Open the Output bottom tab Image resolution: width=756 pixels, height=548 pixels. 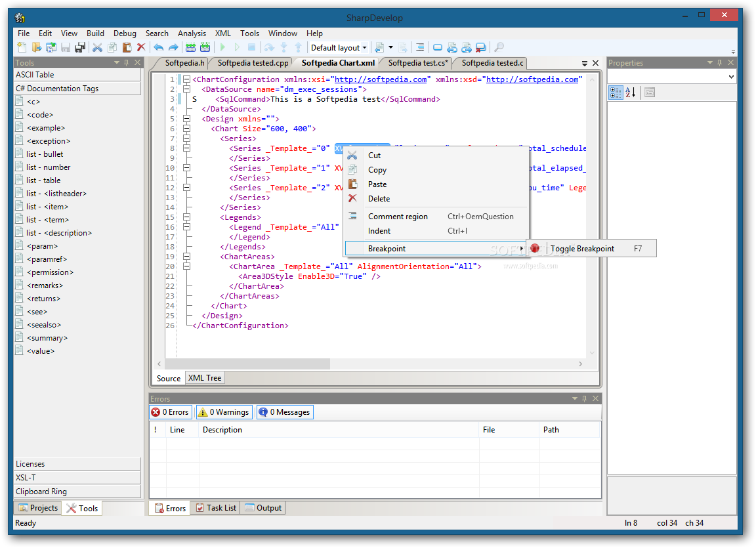coord(263,508)
